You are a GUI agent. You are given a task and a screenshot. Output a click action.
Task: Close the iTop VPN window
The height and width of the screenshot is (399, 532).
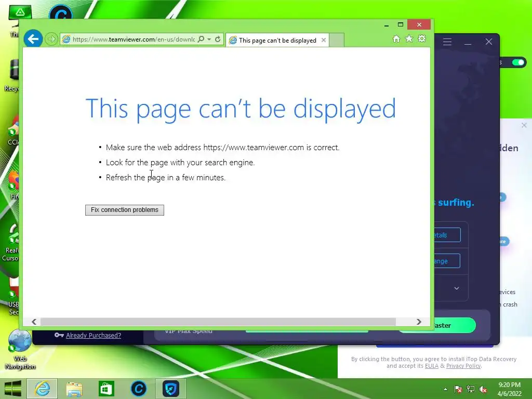tap(488, 42)
